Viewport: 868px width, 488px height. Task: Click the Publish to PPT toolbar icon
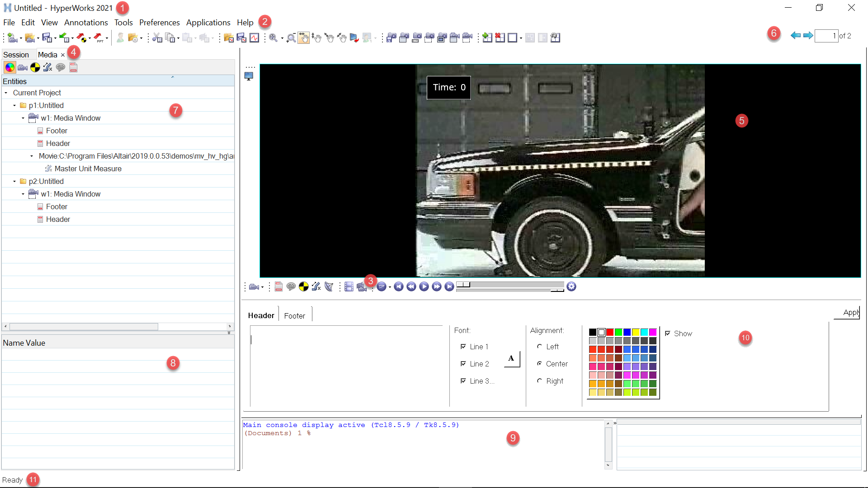point(99,38)
